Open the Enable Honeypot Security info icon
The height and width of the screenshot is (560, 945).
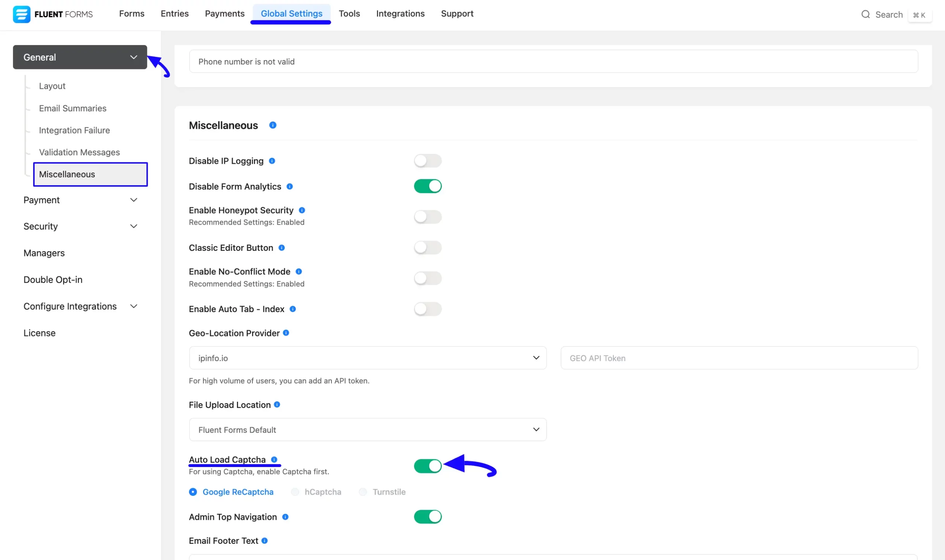[302, 210]
